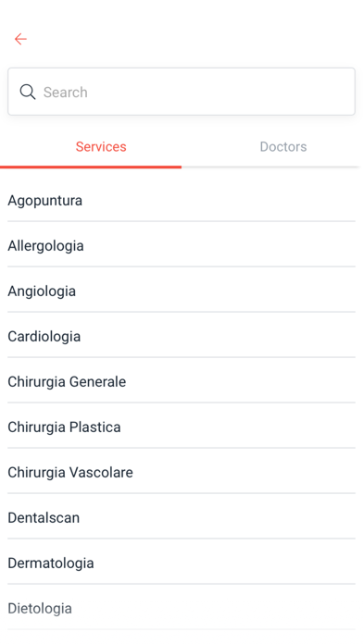Click the Search placeholder text
The image size is (363, 644).
tap(66, 92)
